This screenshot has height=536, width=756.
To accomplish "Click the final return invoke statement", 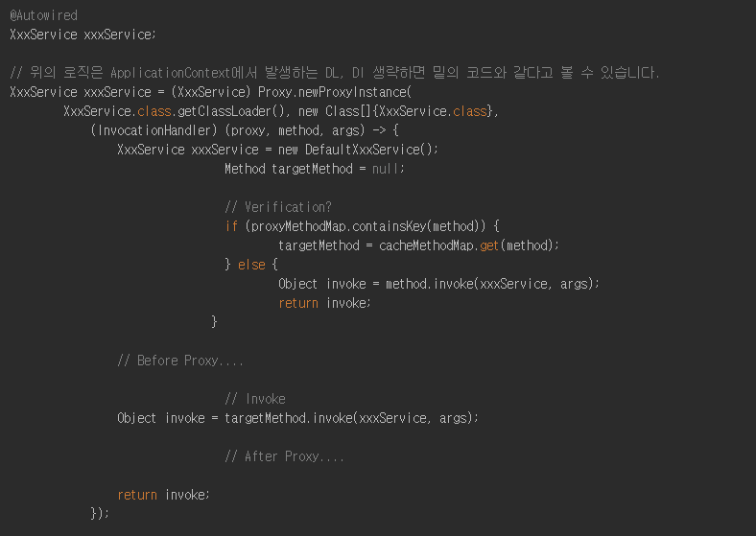I will pyautogui.click(x=163, y=495).
